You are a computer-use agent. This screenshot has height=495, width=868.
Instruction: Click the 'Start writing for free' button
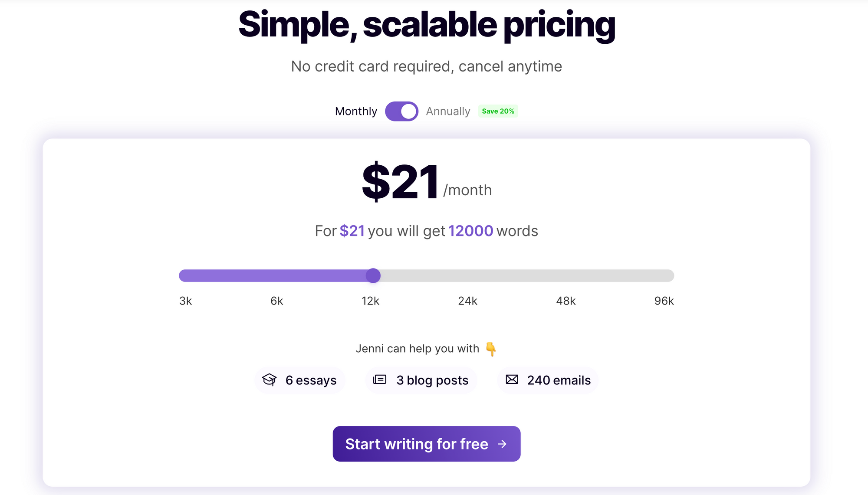[x=426, y=444]
